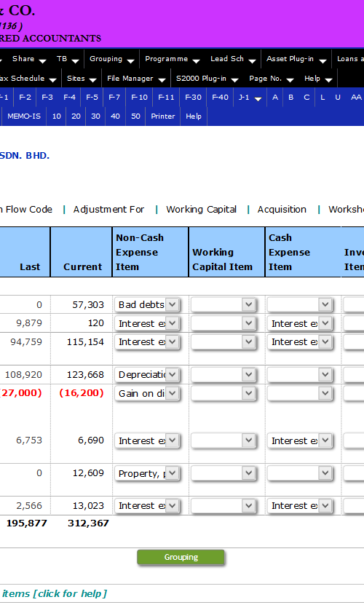Screen dimensions: 364x605
Task: Open the Property non-cash expense dropdown
Action: coord(147,473)
